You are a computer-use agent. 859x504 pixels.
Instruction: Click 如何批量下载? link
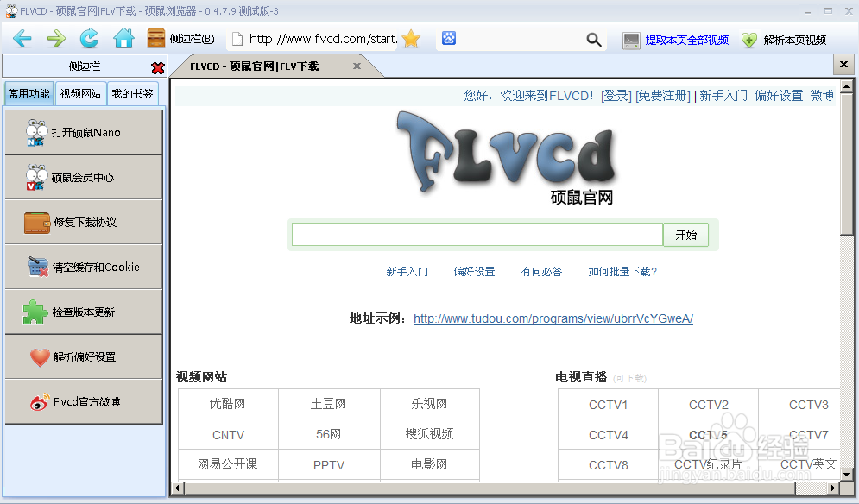coord(622,272)
